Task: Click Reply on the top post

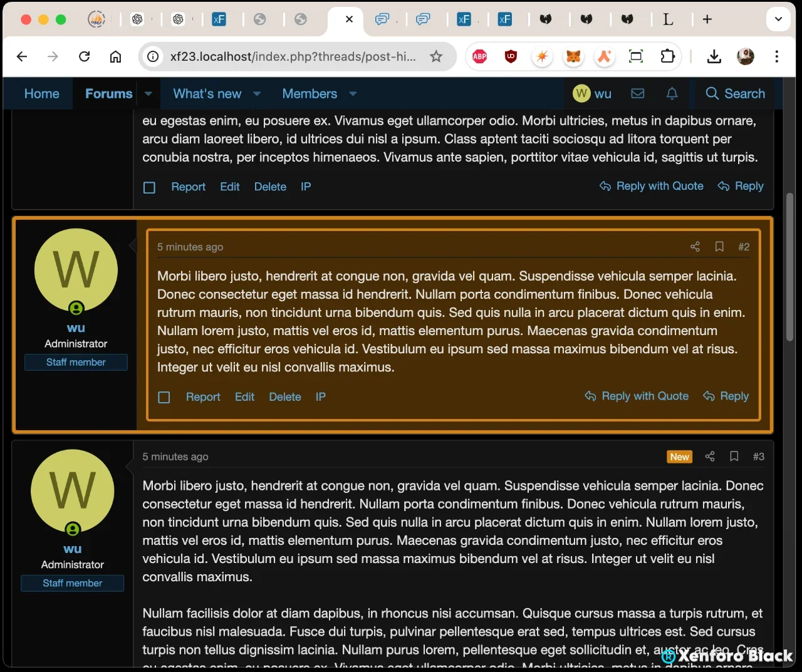Action: pyautogui.click(x=741, y=186)
